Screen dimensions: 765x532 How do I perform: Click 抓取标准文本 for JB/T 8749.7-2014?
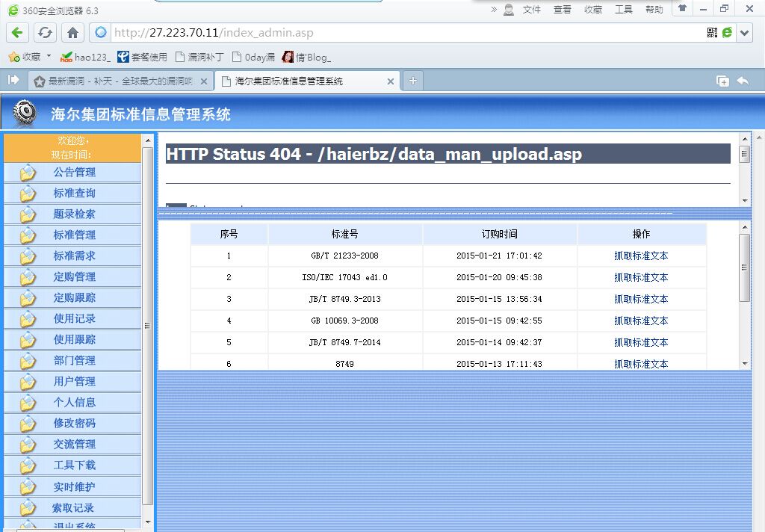[x=641, y=343]
